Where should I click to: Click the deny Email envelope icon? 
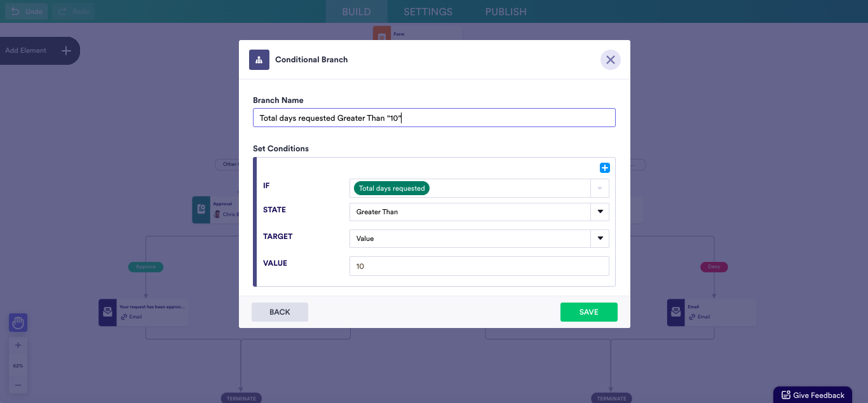(x=676, y=312)
